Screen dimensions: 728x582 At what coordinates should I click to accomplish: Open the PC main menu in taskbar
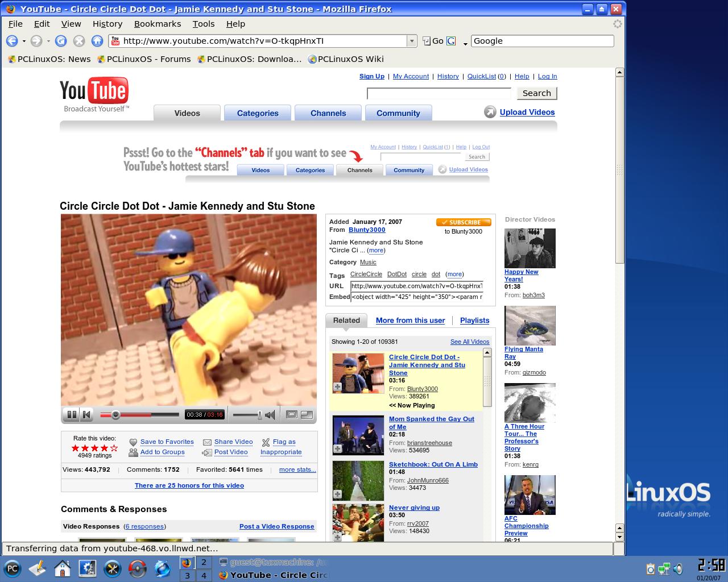[13, 568]
